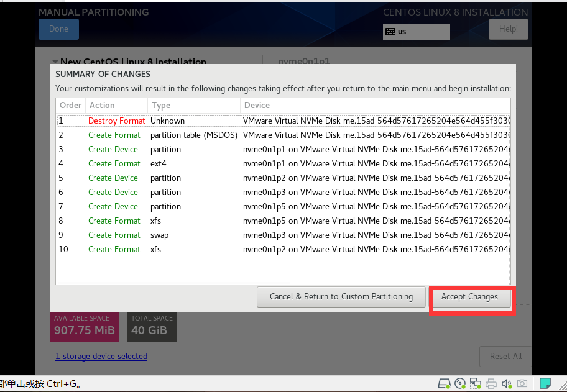Screen dimensions: 567x392
Task: Open 1 storage device selected link
Action: (101, 356)
